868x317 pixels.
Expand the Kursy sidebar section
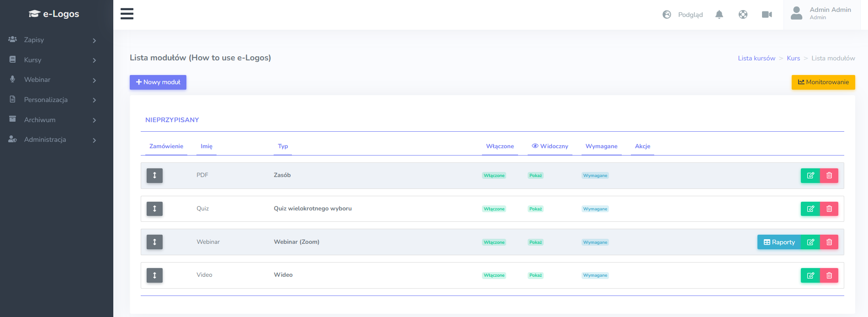(x=53, y=60)
